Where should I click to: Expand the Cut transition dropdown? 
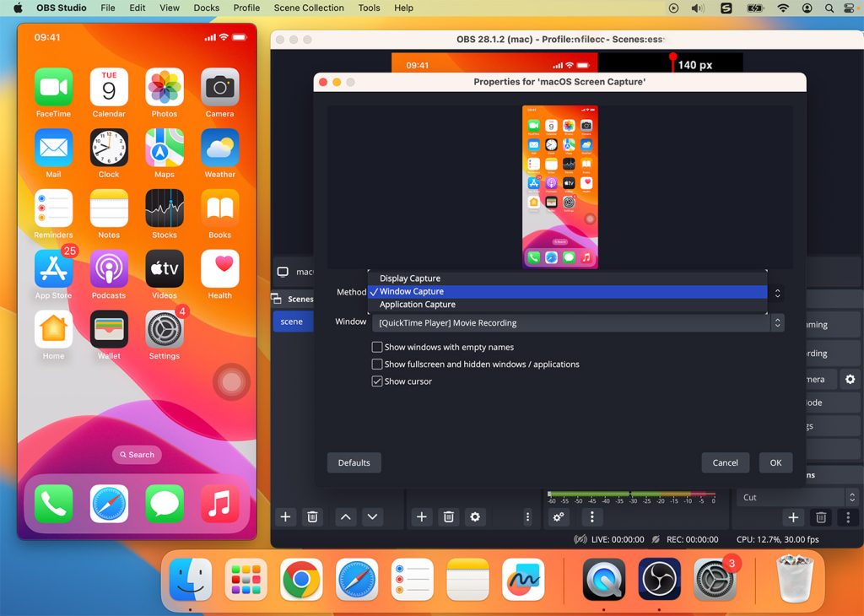(x=797, y=498)
